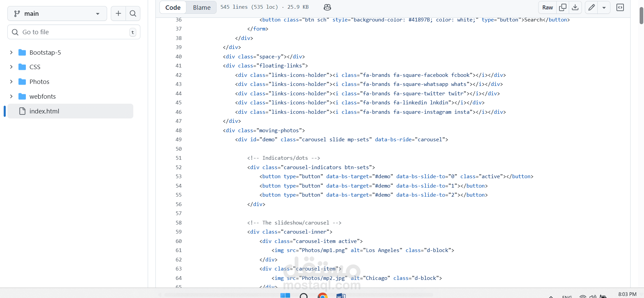Open Chrome from the taskbar
This screenshot has height=298, width=644.
point(322,296)
